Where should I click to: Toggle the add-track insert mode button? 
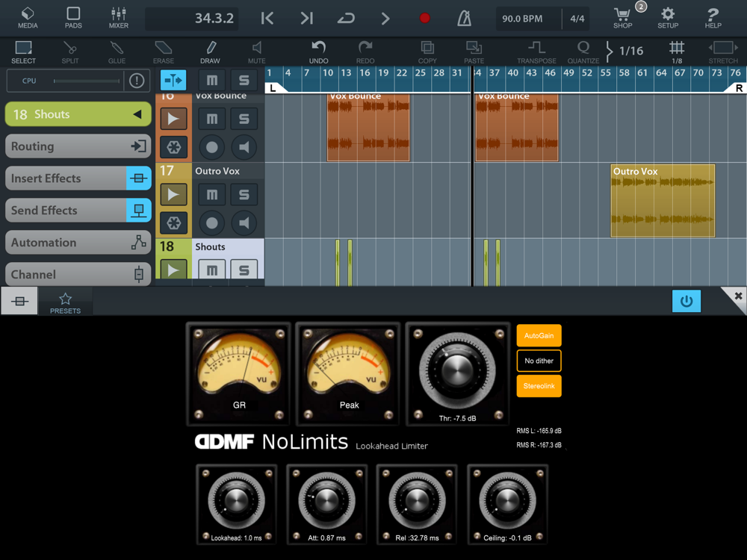[x=173, y=80]
